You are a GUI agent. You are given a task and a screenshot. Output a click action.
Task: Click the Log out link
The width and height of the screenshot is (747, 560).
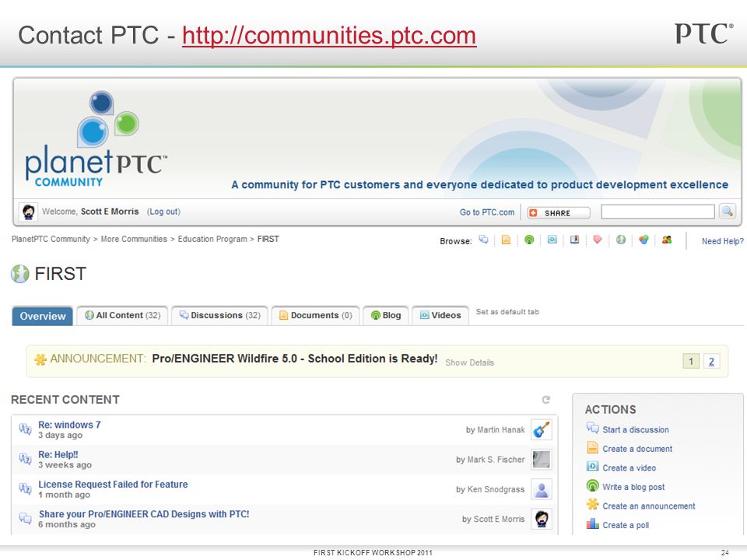tap(163, 212)
